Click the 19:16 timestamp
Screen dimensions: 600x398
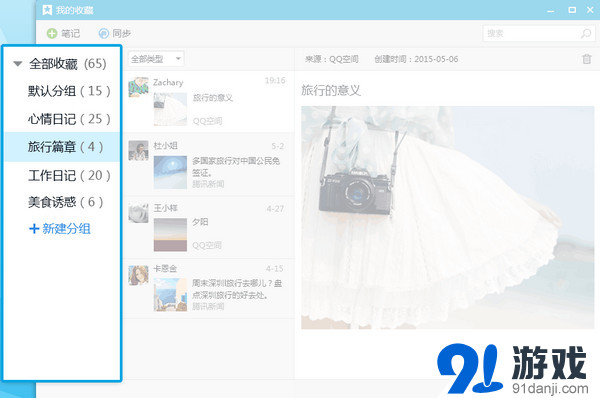pyautogui.click(x=275, y=80)
